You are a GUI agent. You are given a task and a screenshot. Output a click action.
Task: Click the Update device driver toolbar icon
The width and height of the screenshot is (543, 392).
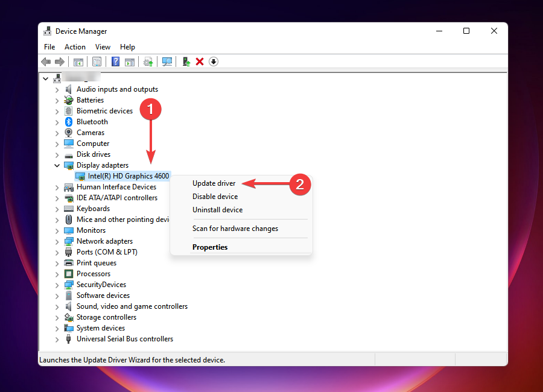pyautogui.click(x=148, y=62)
